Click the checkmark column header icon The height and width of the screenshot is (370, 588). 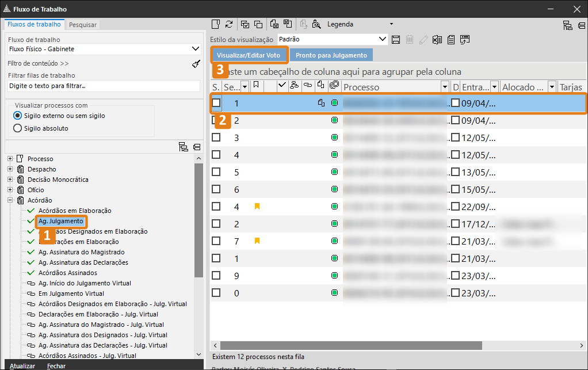(x=282, y=86)
